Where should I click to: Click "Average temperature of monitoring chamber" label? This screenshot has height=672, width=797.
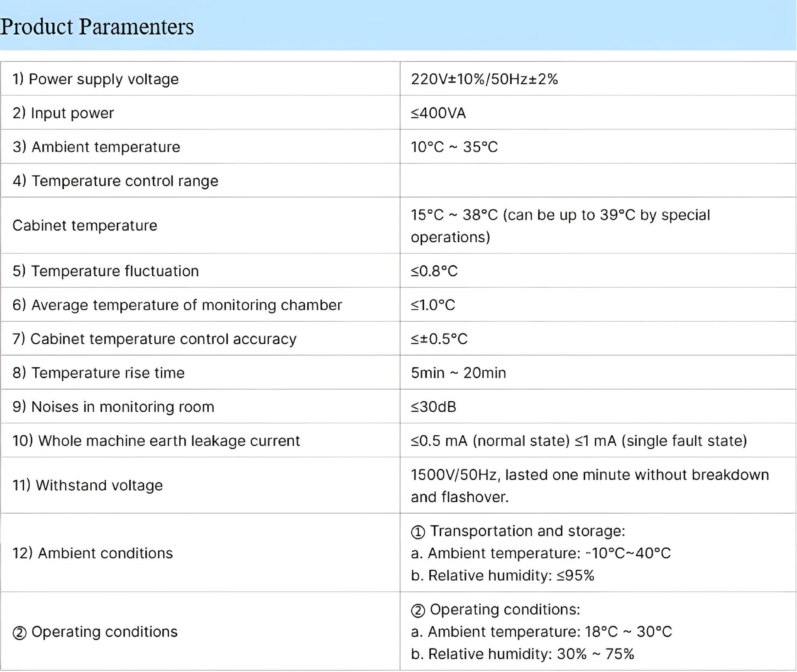coord(177,305)
